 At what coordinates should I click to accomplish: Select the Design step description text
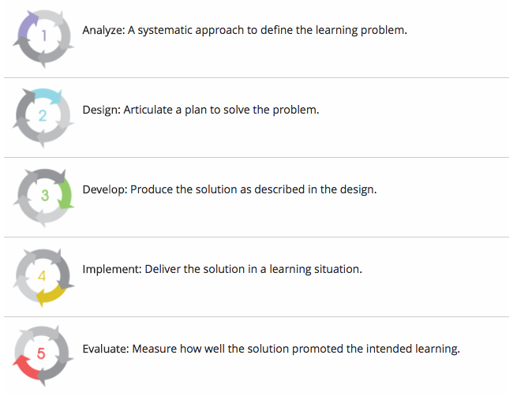point(200,110)
